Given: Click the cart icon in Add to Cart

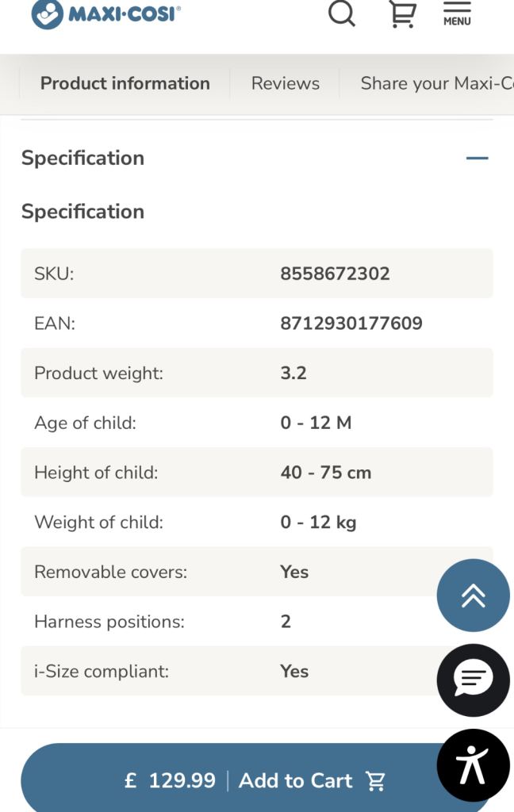Looking at the screenshot, I should [376, 781].
